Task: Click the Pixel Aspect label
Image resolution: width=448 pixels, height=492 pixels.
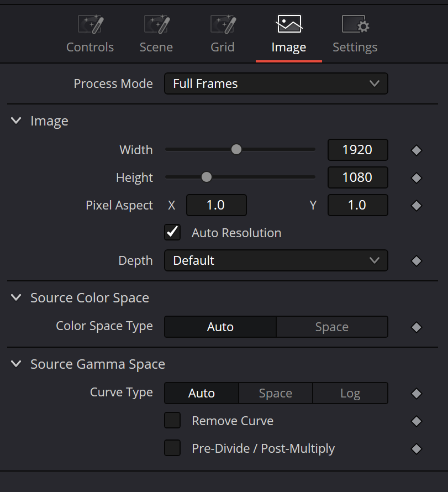Action: 119,206
